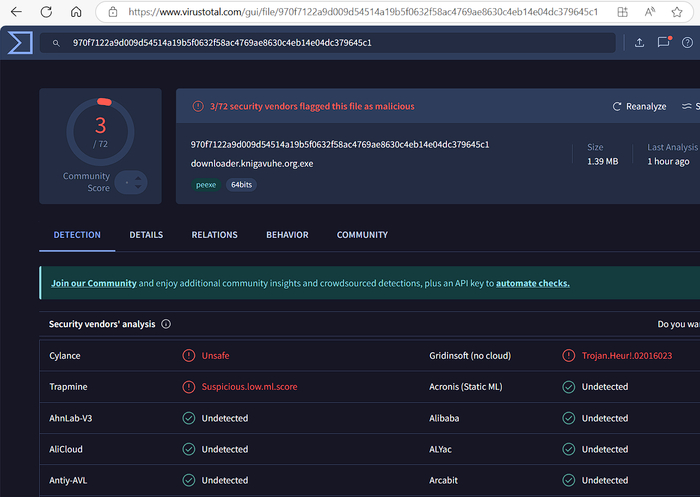Reload the page with the refresh icon
Screen dimensions: 700x497
pos(46,12)
